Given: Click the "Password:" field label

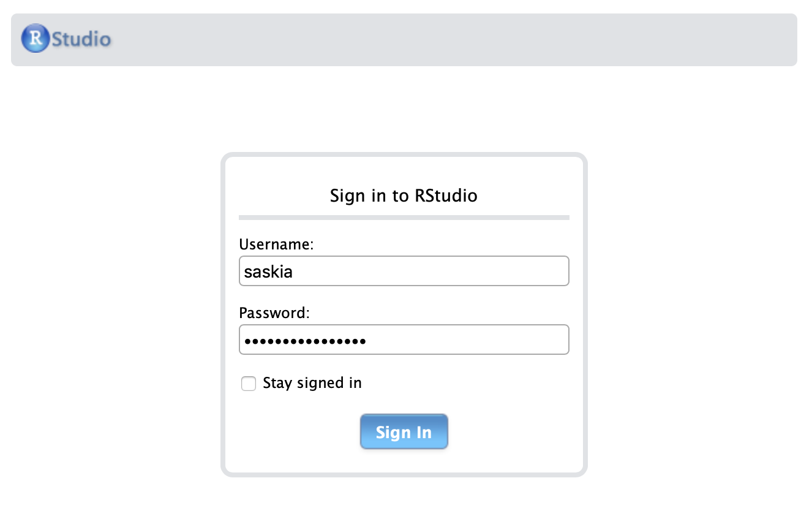Looking at the screenshot, I should pos(275,313).
